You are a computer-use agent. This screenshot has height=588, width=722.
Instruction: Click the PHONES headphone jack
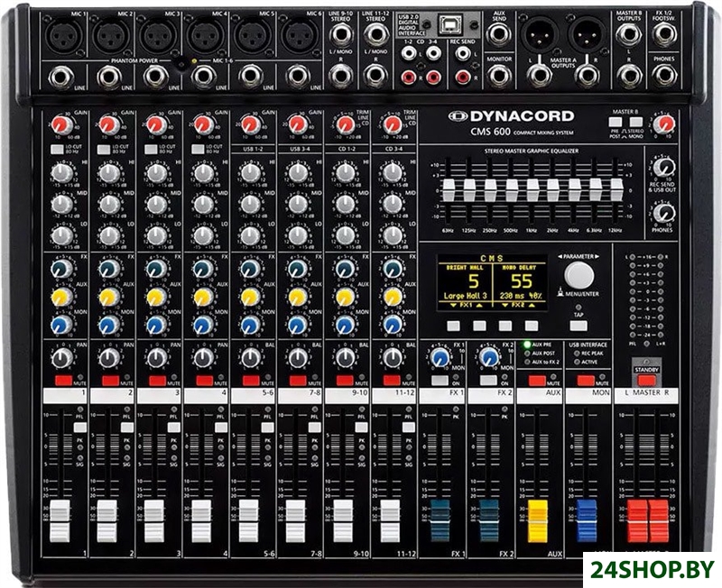coord(665,76)
